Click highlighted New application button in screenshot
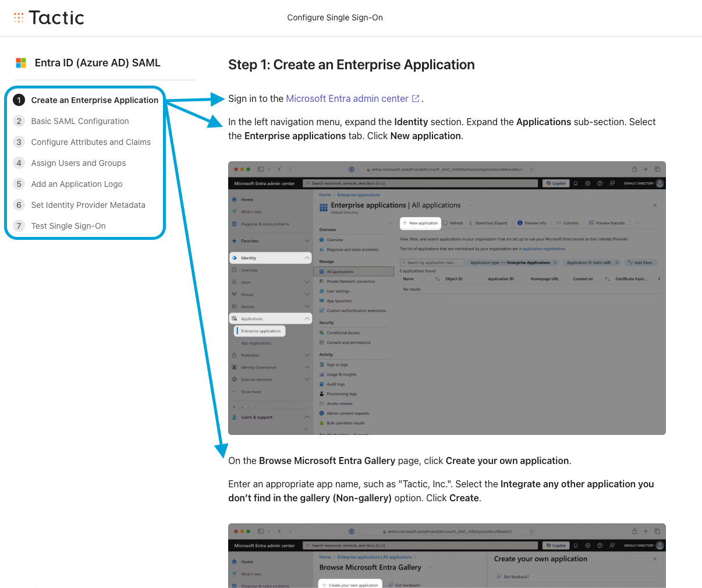Image resolution: width=702 pixels, height=588 pixels. [420, 223]
